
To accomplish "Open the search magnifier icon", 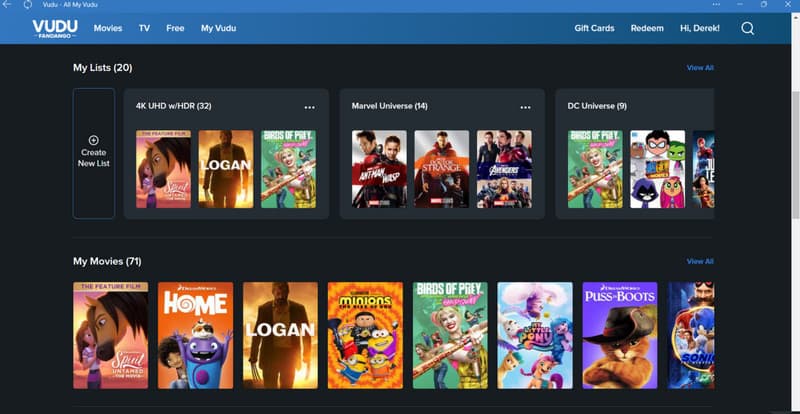I will coord(747,28).
